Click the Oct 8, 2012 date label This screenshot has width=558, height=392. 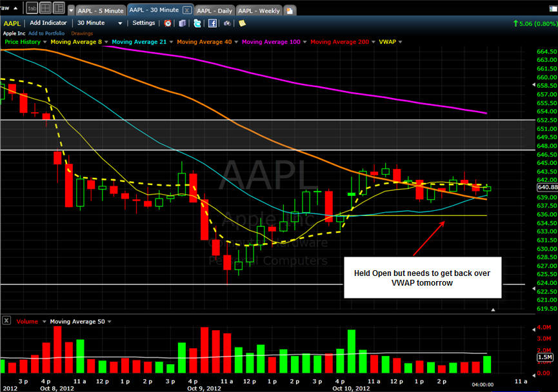click(57, 388)
